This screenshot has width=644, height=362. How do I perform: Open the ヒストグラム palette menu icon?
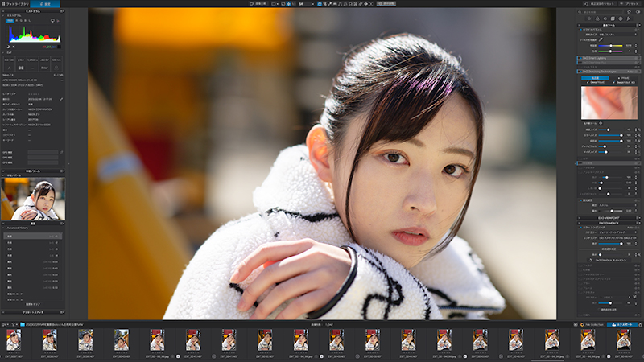click(x=63, y=11)
